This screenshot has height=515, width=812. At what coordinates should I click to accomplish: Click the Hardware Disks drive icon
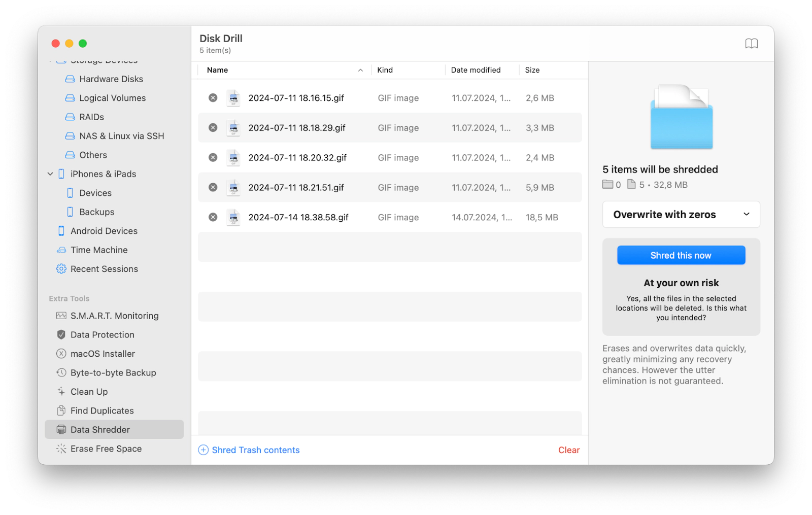(70, 79)
